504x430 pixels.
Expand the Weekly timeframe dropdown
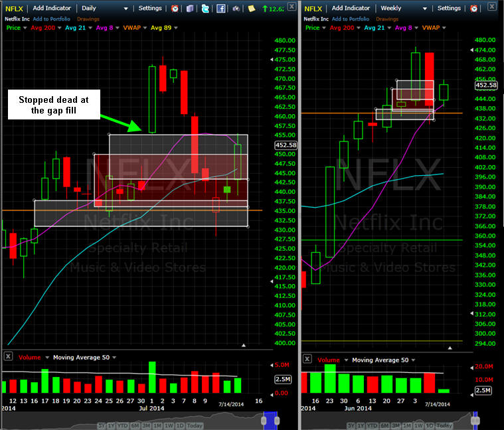pyautogui.click(x=424, y=9)
